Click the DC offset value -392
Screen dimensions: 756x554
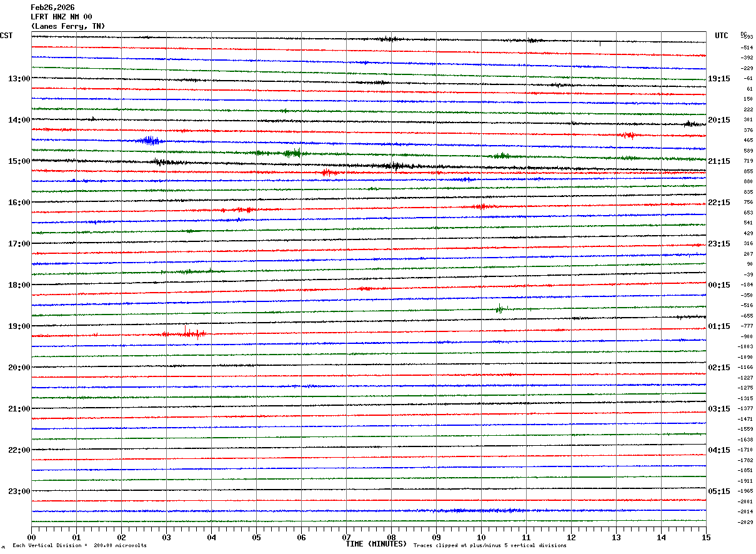click(747, 58)
